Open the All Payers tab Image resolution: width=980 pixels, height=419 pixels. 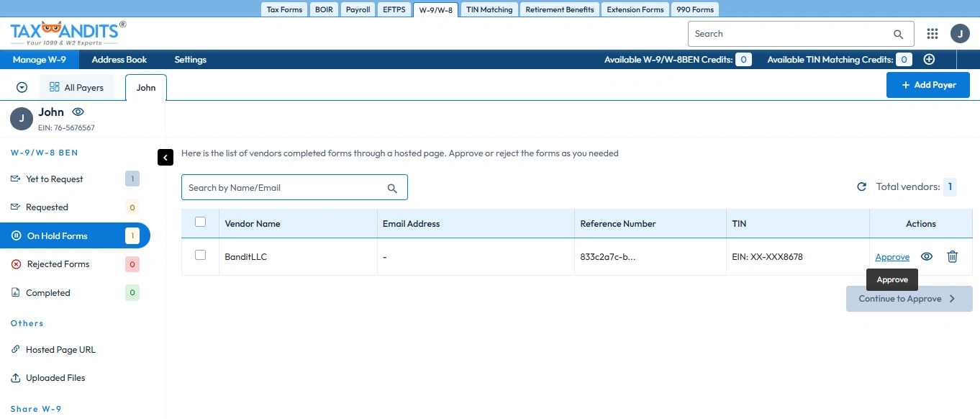coord(76,88)
